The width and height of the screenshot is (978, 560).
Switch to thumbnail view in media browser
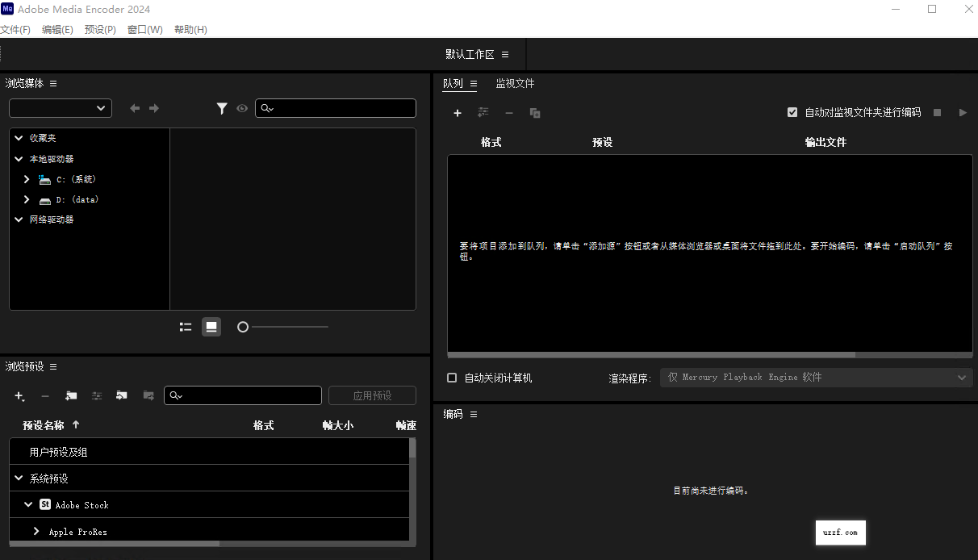(211, 326)
